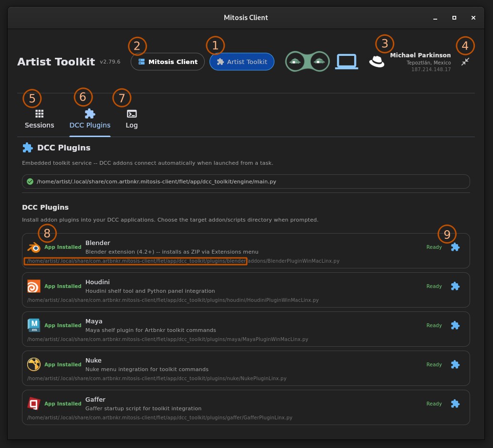493x448 pixels.
Task: Click the engine main.py path field
Action: coord(246,181)
